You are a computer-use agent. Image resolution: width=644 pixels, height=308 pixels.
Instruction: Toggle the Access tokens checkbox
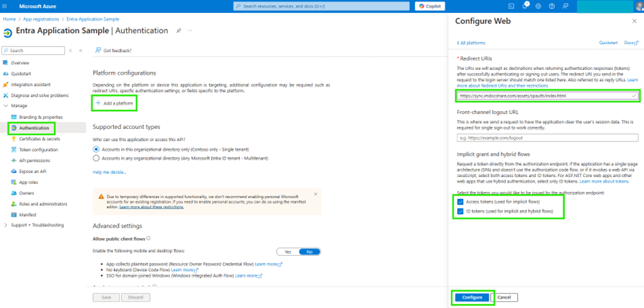(x=460, y=202)
